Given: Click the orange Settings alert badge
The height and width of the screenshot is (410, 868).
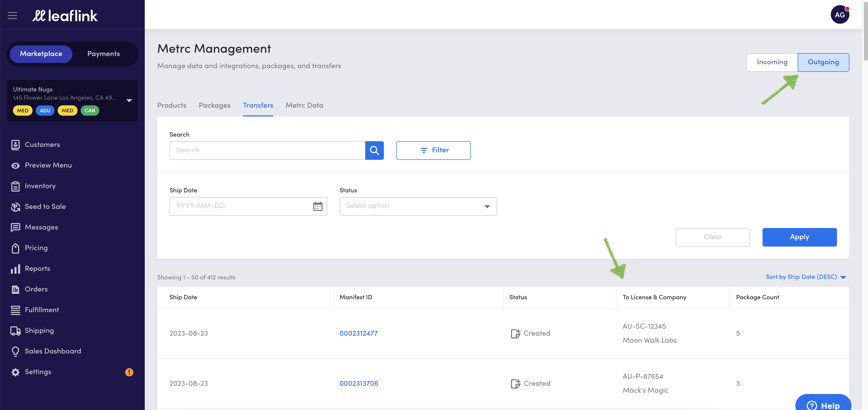Looking at the screenshot, I should [x=129, y=372].
